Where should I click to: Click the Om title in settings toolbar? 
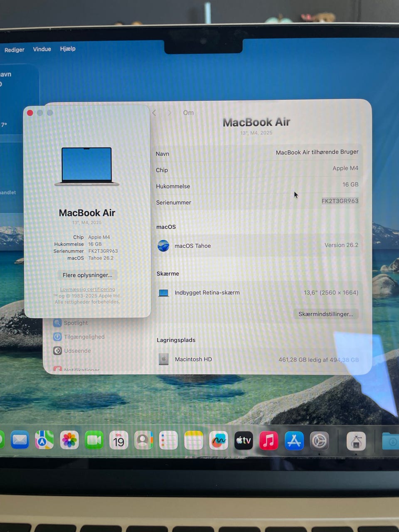188,113
